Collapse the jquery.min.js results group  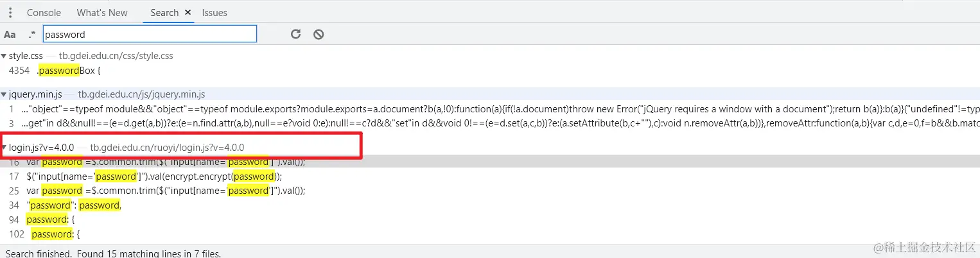[4, 95]
